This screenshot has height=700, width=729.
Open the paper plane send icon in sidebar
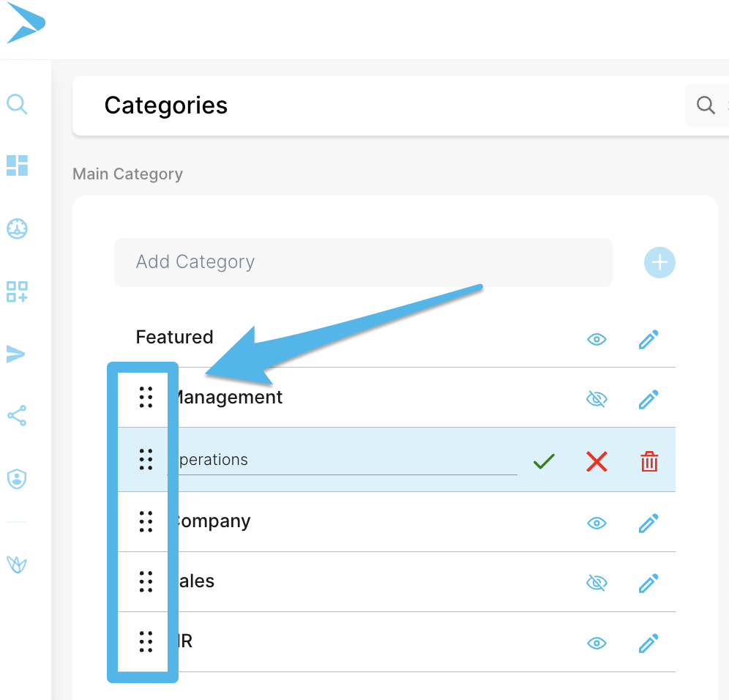16,354
